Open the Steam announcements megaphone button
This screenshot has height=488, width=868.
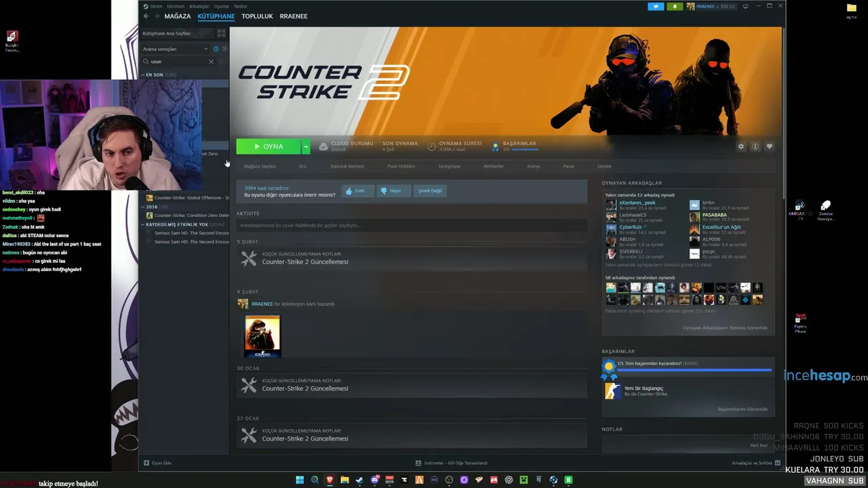point(656,6)
